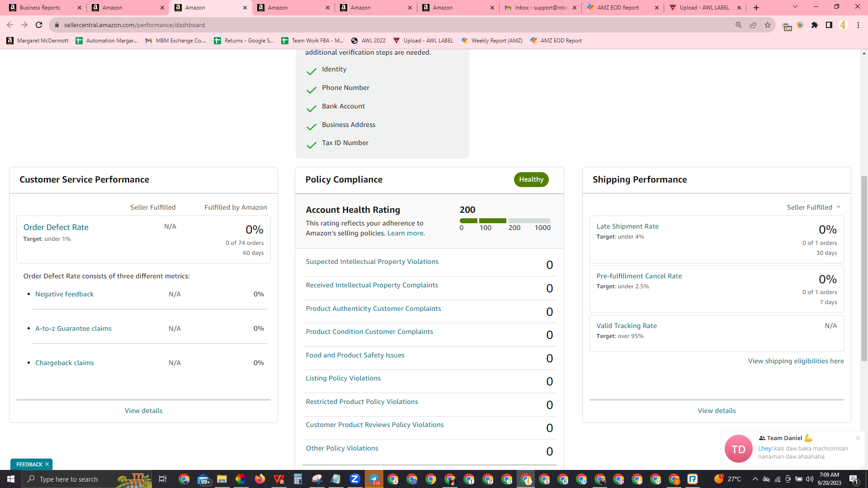This screenshot has width=868, height=488.
Task: Expand the Seller Fulfilled shipping dropdown
Action: pyautogui.click(x=814, y=207)
